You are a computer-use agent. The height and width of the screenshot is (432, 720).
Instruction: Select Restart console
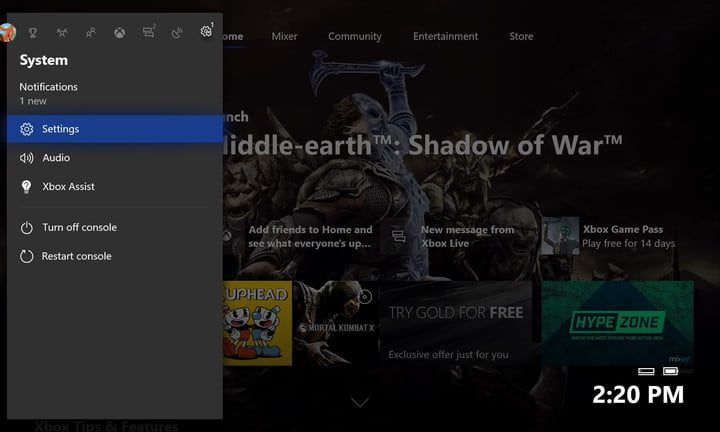[115, 256]
